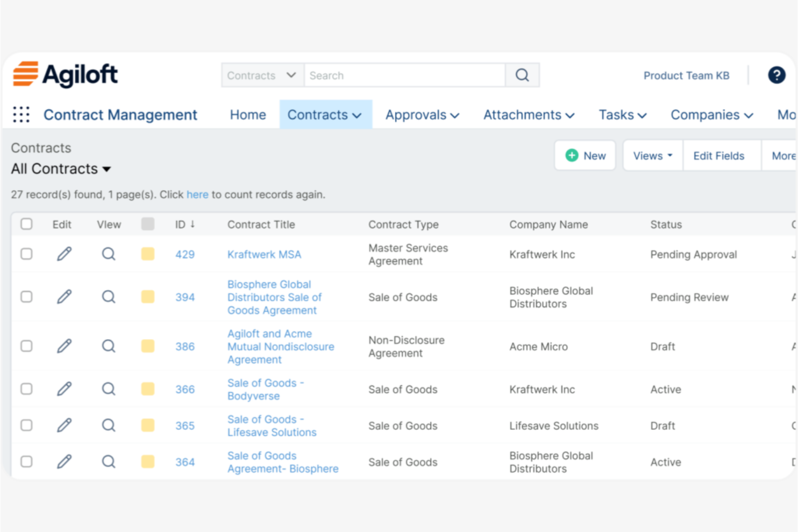Image resolution: width=798 pixels, height=532 pixels.
Task: Click contract ID 429 link
Action: (185, 254)
